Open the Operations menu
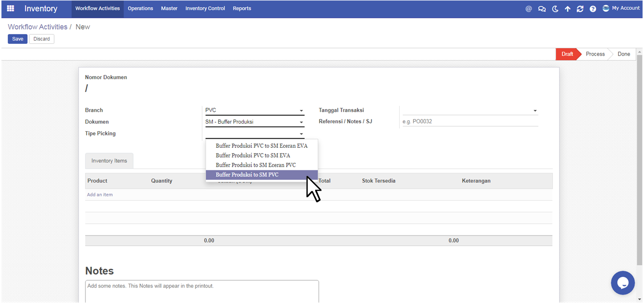Screen dimensions: 644x303 click(x=140, y=8)
